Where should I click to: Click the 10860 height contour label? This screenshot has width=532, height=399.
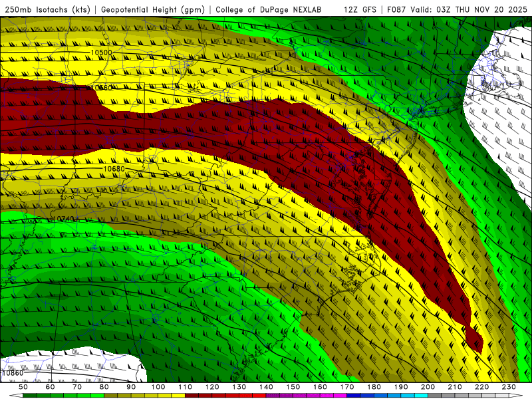click(13, 373)
